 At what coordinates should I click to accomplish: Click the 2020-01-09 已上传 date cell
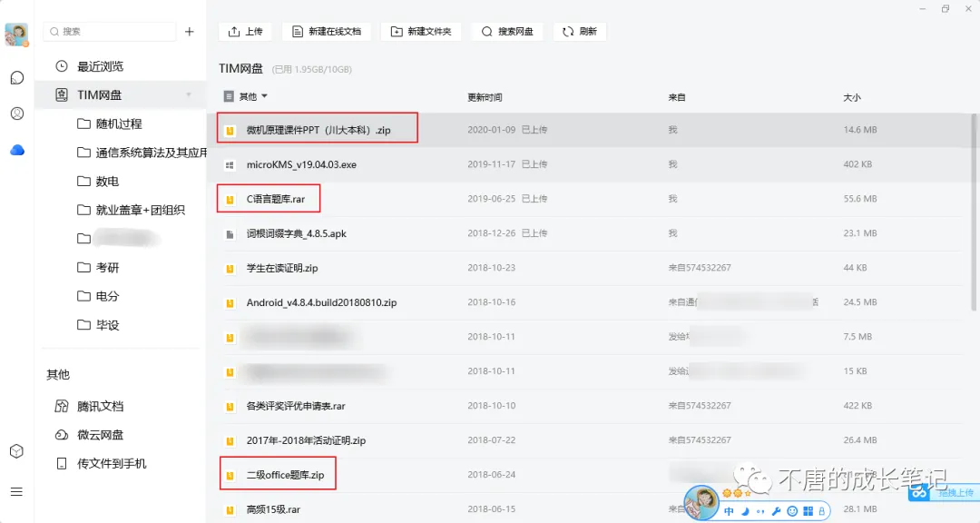507,130
